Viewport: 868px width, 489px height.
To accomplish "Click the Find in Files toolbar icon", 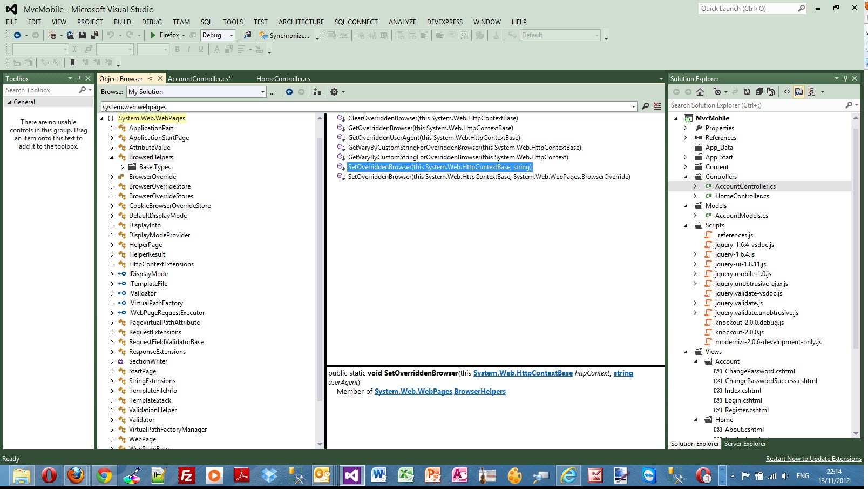I will coord(247,35).
